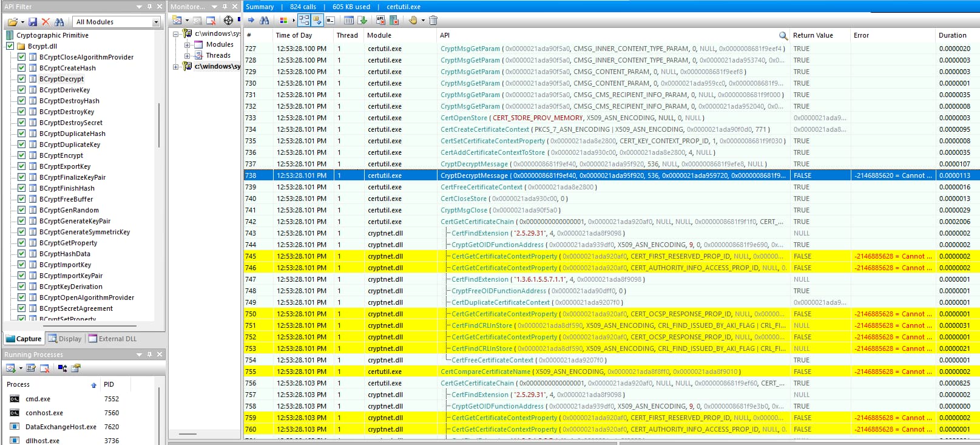Click remove process icon in Monitored Processes toolbar

(x=211, y=21)
